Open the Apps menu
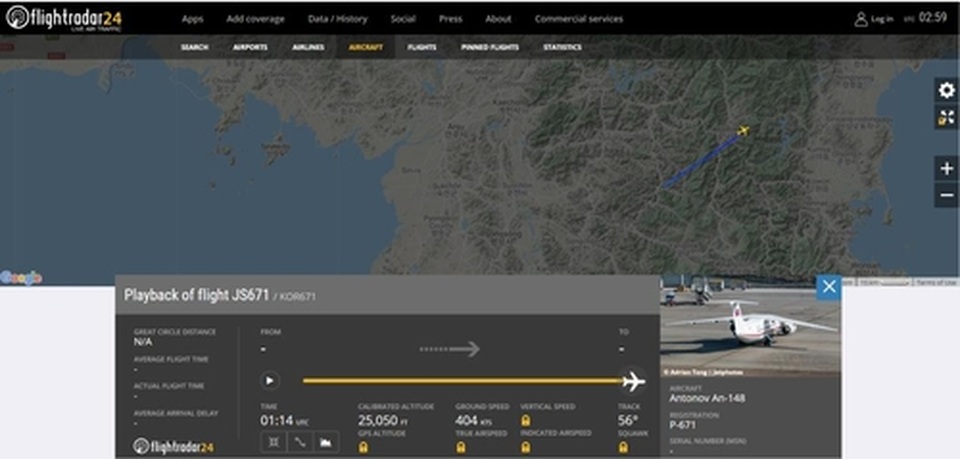 [x=192, y=19]
